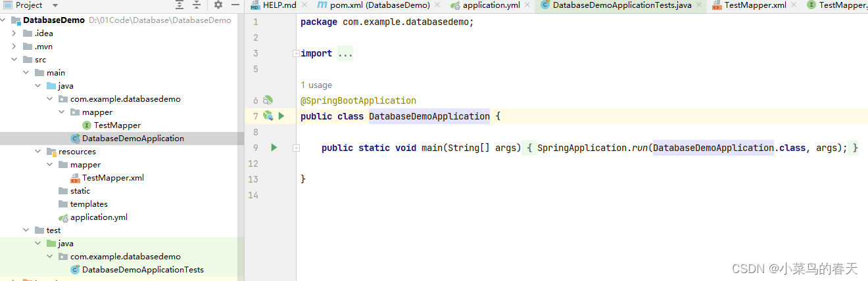Image resolution: width=868 pixels, height=281 pixels.
Task: Click the package statement on line 1
Action: click(x=387, y=22)
